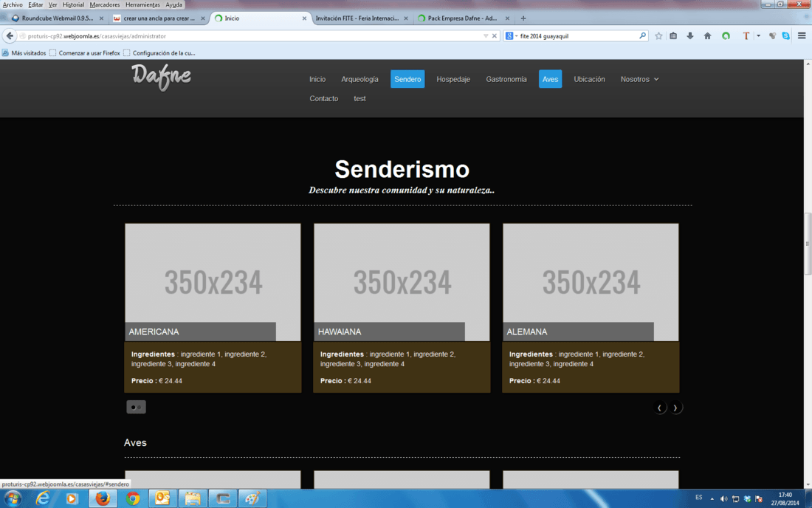Open the Paint app on taskbar
The image size is (812, 508).
coord(252,498)
